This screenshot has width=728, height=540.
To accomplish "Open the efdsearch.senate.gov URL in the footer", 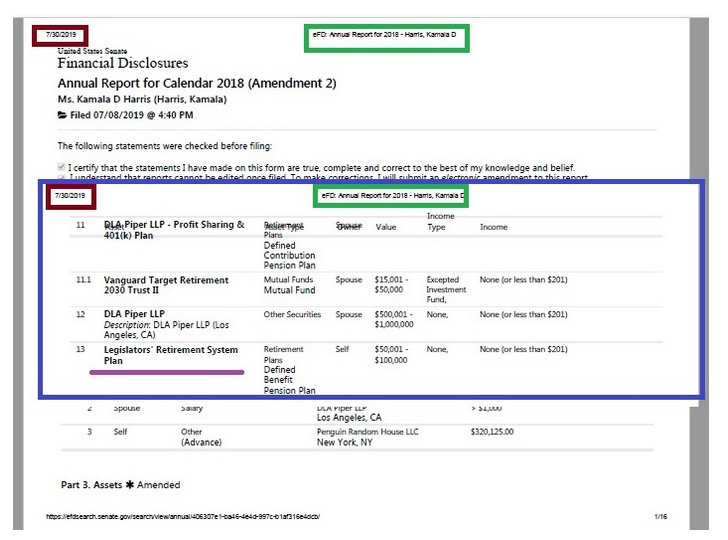I will (x=182, y=516).
